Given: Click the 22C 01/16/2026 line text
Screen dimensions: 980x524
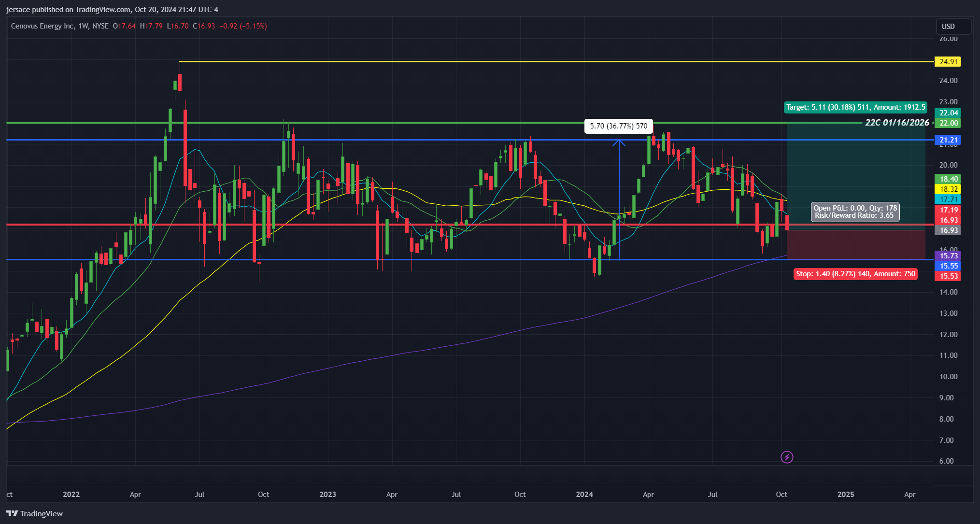Looking at the screenshot, I should (x=897, y=123).
